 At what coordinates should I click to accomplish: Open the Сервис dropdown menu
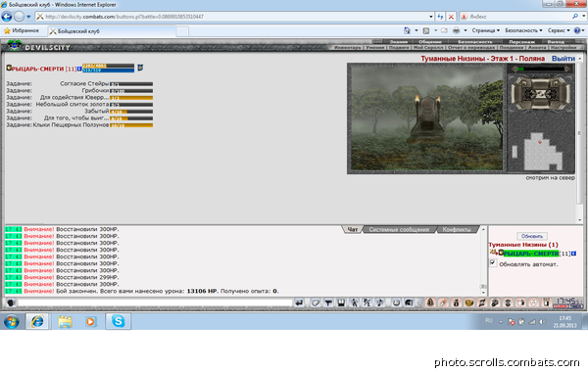point(559,30)
